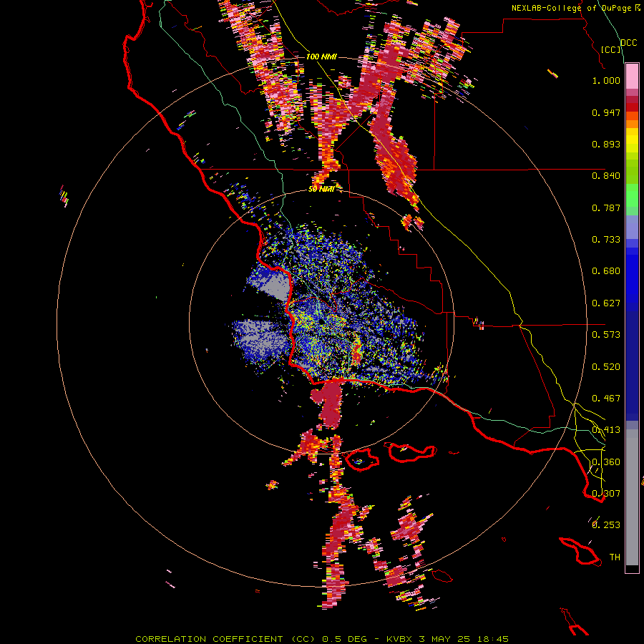The image size is (644, 644).
Task: Select the 0.840 scale value
Action: tap(606, 176)
